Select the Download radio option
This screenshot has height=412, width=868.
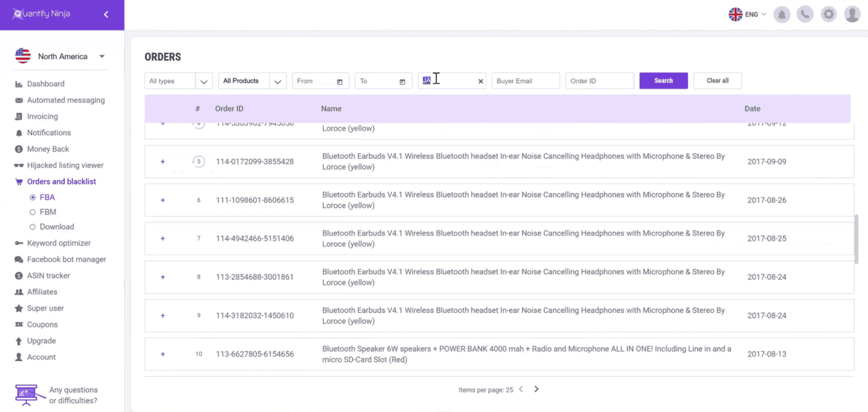tap(33, 227)
